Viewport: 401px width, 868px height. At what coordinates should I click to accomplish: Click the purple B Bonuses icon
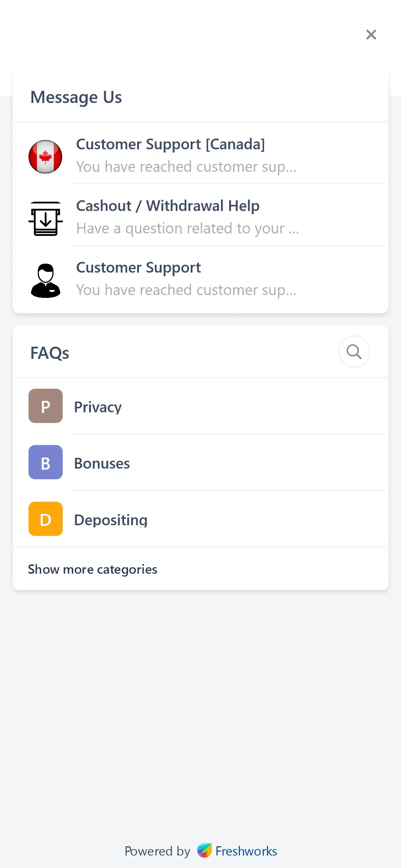click(45, 462)
